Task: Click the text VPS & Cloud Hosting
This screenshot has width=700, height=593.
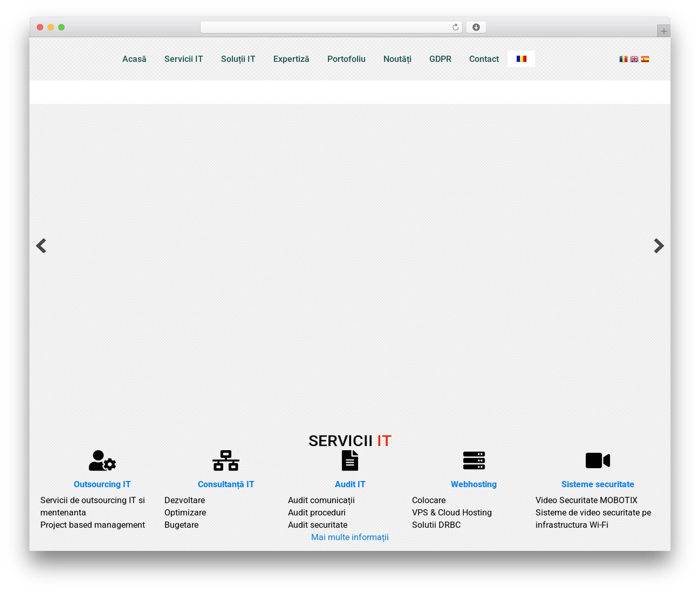Action: coord(452,513)
